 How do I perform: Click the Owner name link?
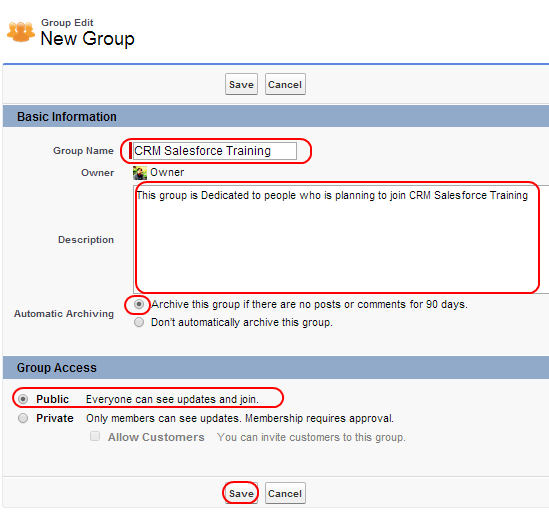pos(167,173)
